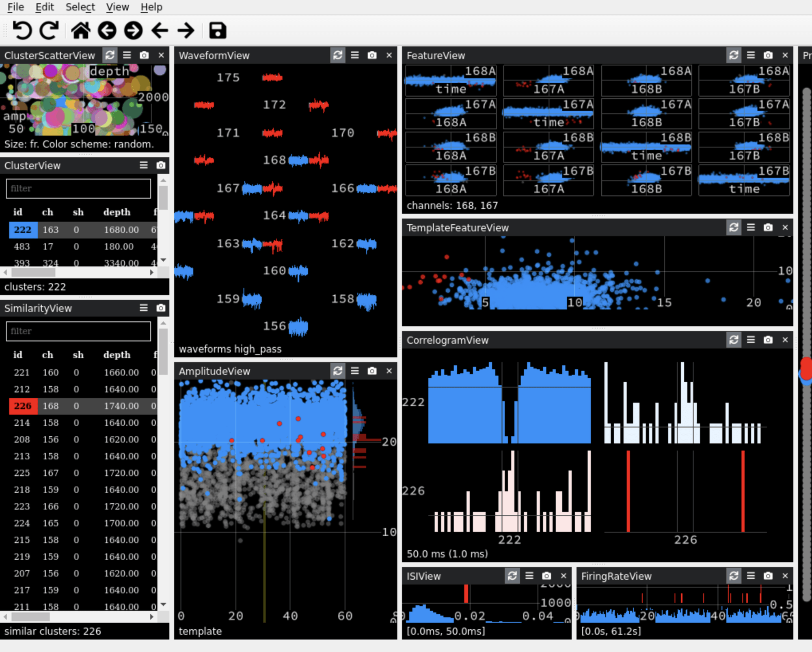The width and height of the screenshot is (812, 652).
Task: Toggle auto-update in ClusterScatterView header
Action: coord(110,55)
